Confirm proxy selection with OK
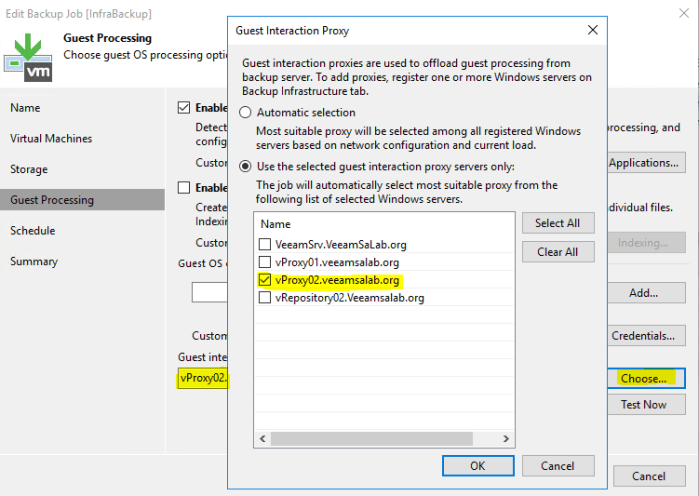 [478, 466]
